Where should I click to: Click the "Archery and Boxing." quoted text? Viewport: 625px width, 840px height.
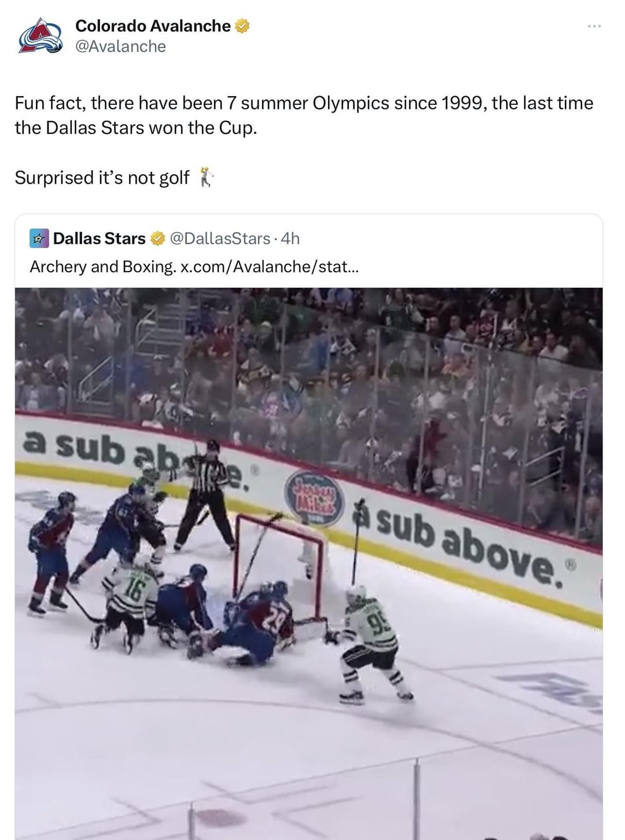(x=103, y=266)
